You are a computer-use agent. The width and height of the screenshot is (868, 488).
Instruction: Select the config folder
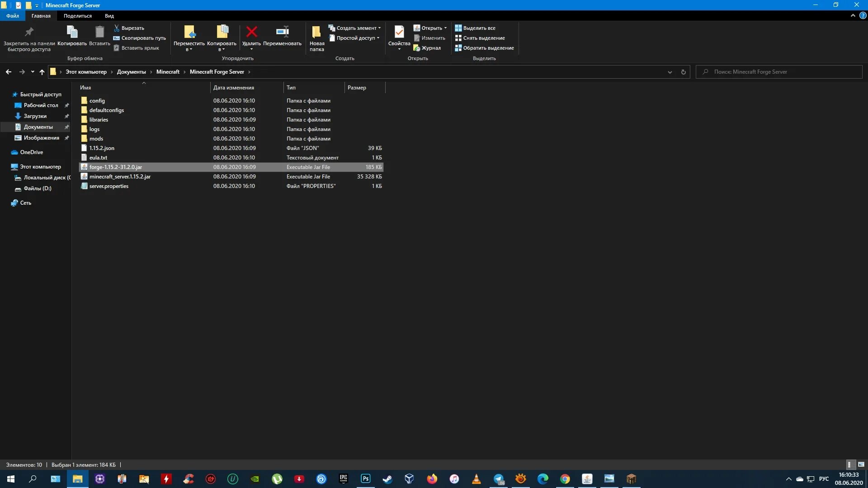pyautogui.click(x=231, y=101)
